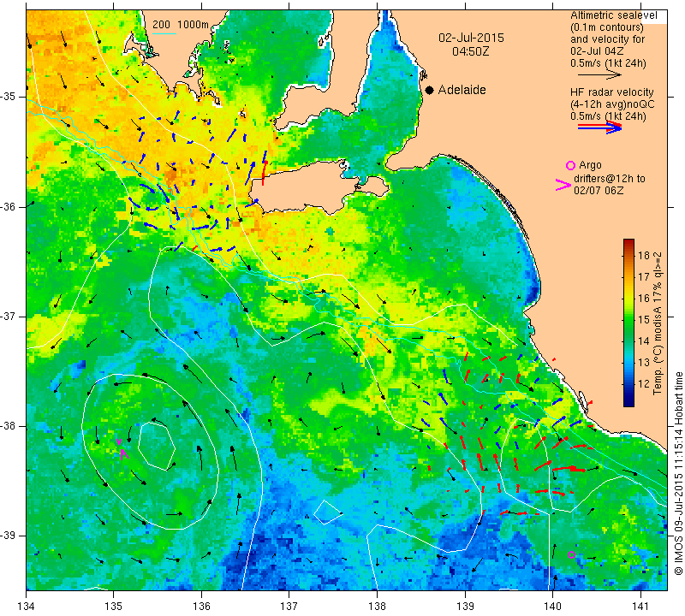This screenshot has width=685, height=616.
Task: Click the dark blue bottom of temperature colorbar
Action: (x=628, y=401)
